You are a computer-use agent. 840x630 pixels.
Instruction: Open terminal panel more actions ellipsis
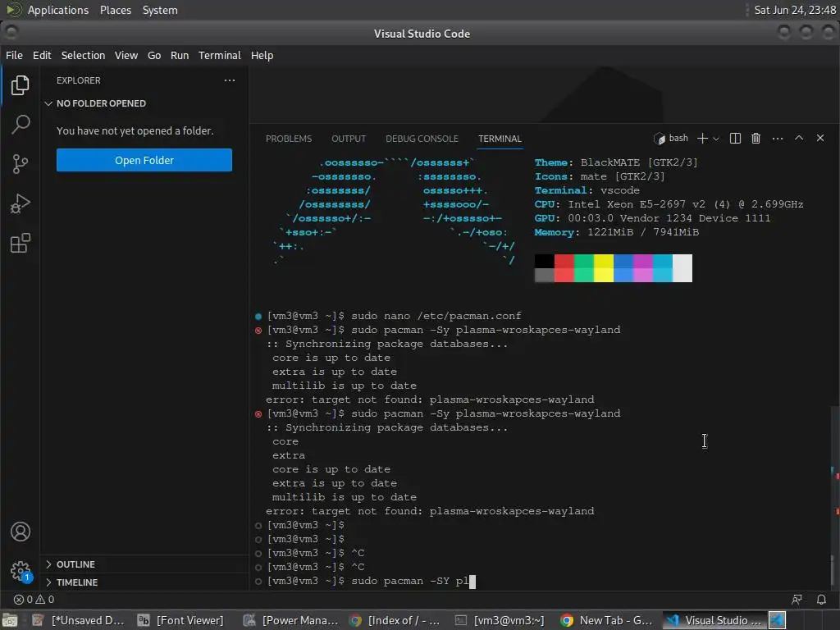point(778,138)
